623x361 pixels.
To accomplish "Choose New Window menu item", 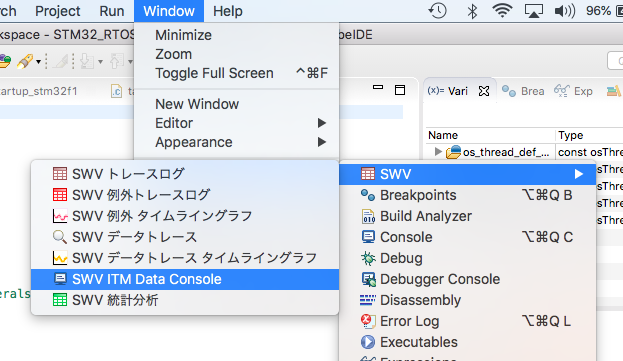I will pos(236,104).
